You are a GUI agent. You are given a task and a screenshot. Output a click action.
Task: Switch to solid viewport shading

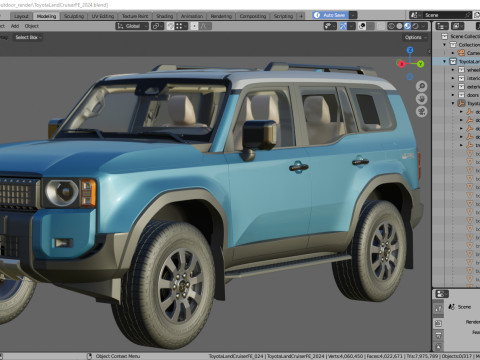pos(399,26)
